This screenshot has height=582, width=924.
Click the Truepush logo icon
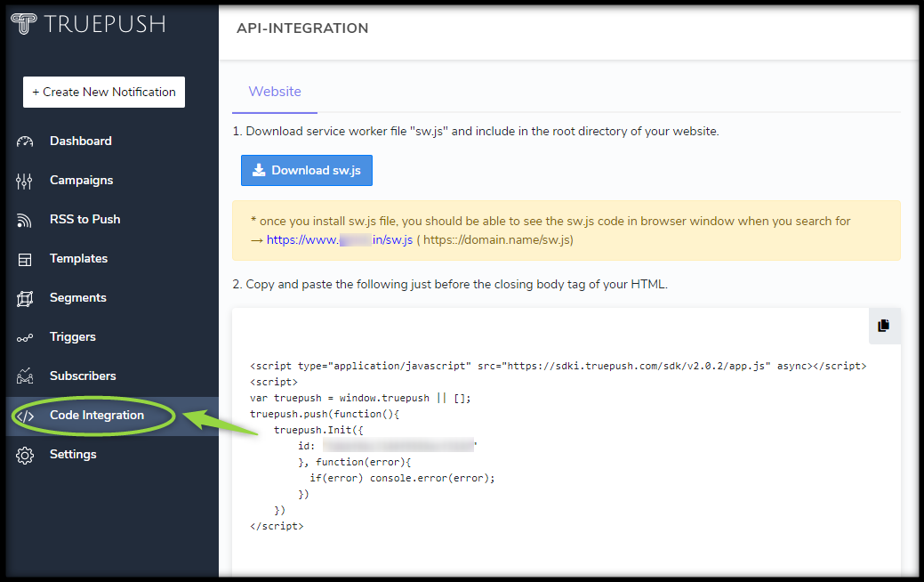(24, 24)
